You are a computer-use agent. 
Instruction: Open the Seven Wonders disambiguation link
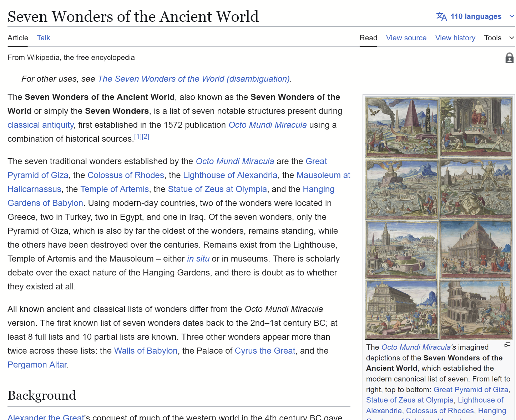[x=194, y=79]
